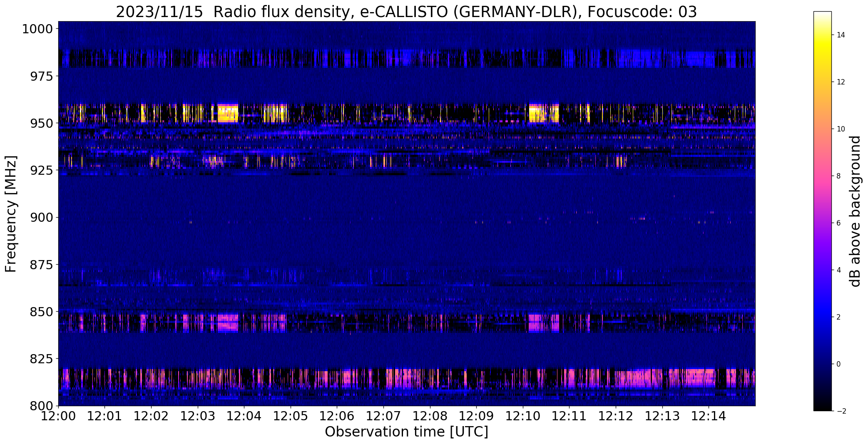The height and width of the screenshot is (444, 868).
Task: Click the plot title mentioning e-CALLISTO GERMANY-DLR
Action: point(406,12)
